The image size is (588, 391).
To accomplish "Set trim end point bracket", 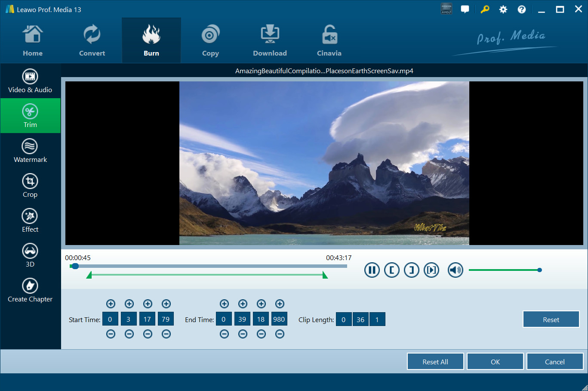I will click(411, 270).
